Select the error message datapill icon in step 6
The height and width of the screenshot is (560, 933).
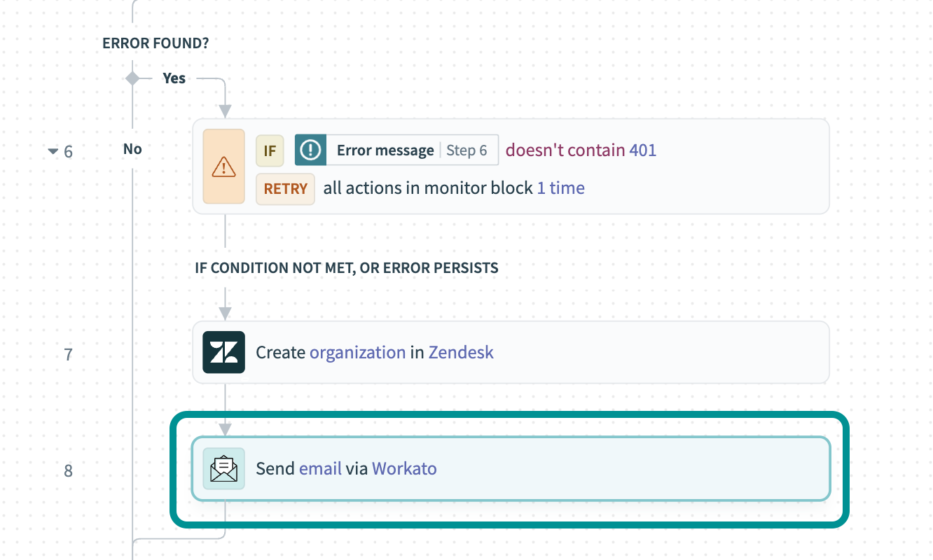[x=310, y=150]
